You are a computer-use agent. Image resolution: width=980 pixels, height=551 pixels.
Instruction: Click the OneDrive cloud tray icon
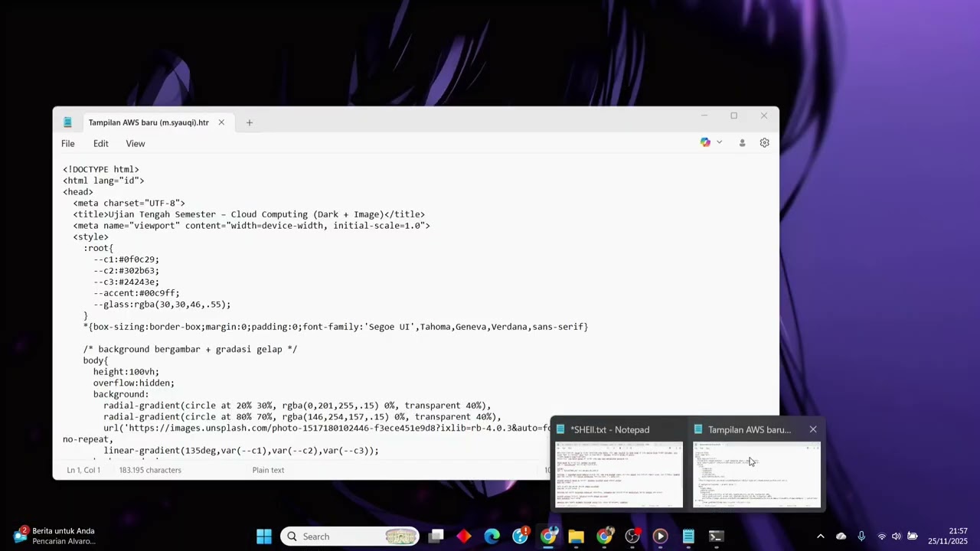(841, 536)
